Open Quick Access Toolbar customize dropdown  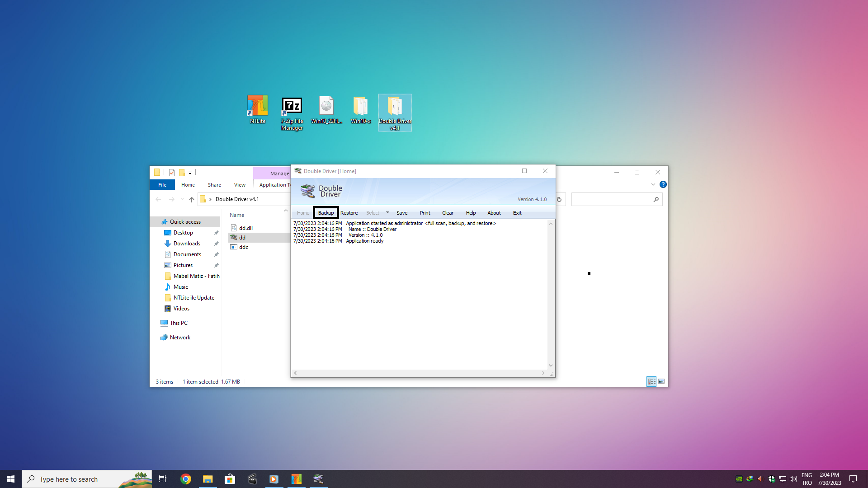(x=190, y=173)
